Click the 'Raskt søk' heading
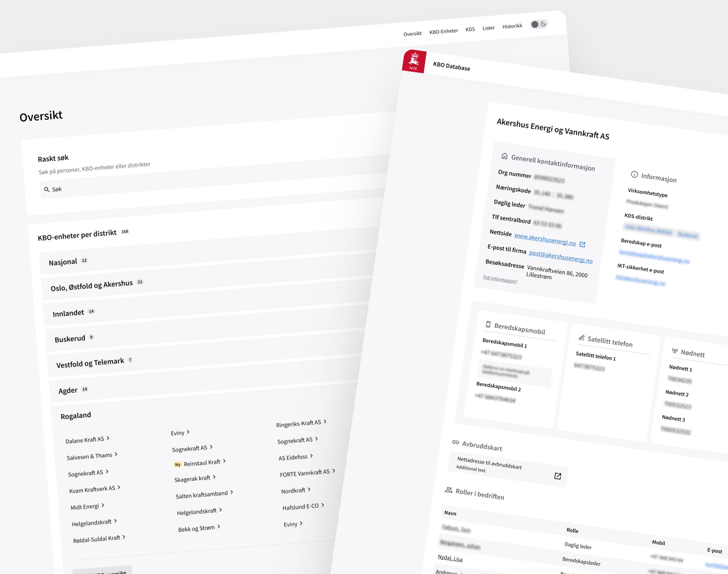Viewport: 728px width, 574px height. tap(53, 158)
